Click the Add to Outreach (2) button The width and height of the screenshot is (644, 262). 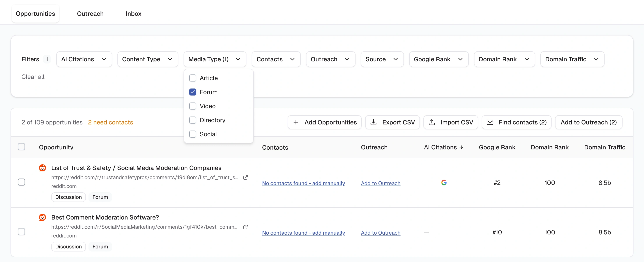[589, 122]
